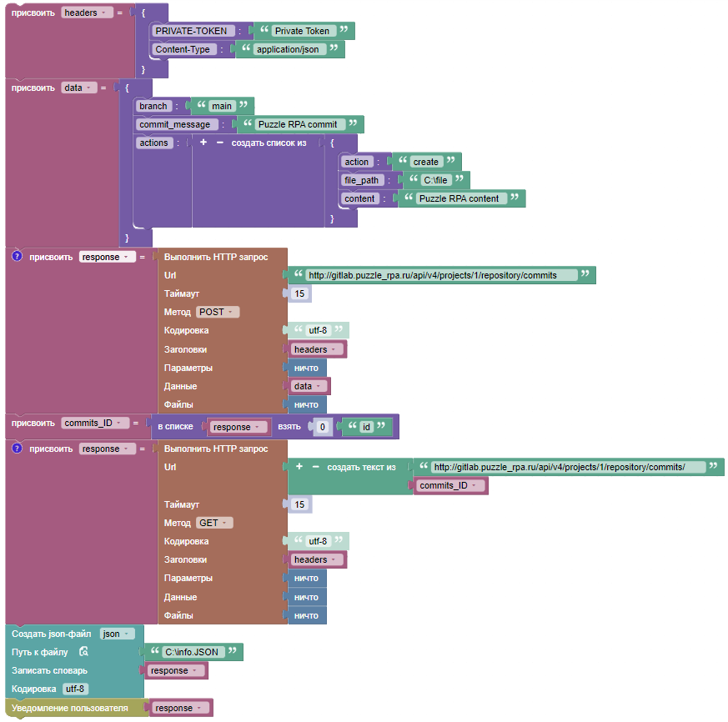This screenshot has height=722, width=728.
Task: Edit the 'Puzzle RPA content' text
Action: tap(459, 198)
